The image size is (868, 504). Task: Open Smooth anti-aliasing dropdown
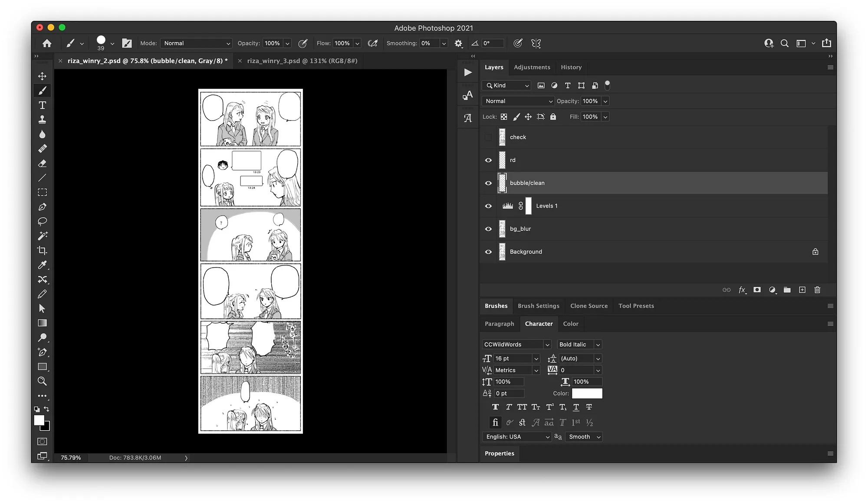coord(585,437)
